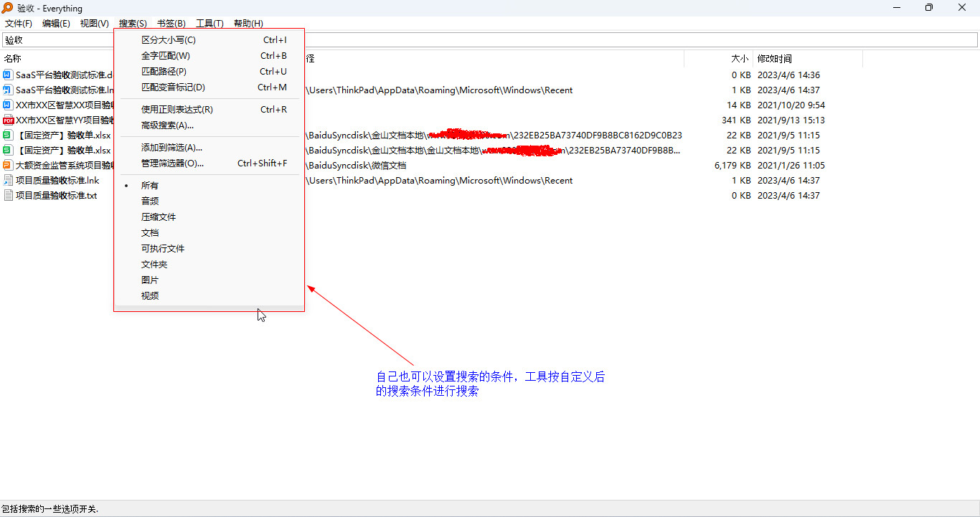Screen dimensions: 980x517
Task: Open 高级搜索(A)... advanced search
Action: point(209,125)
